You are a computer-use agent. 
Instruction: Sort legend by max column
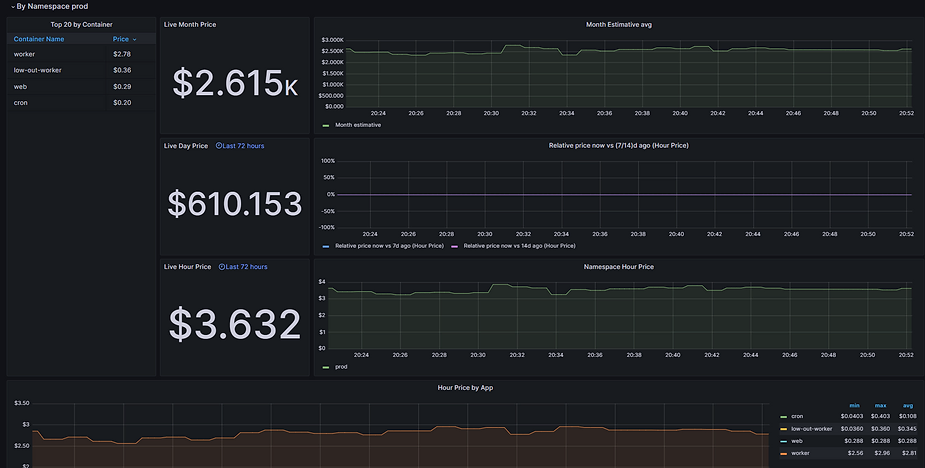click(x=880, y=405)
